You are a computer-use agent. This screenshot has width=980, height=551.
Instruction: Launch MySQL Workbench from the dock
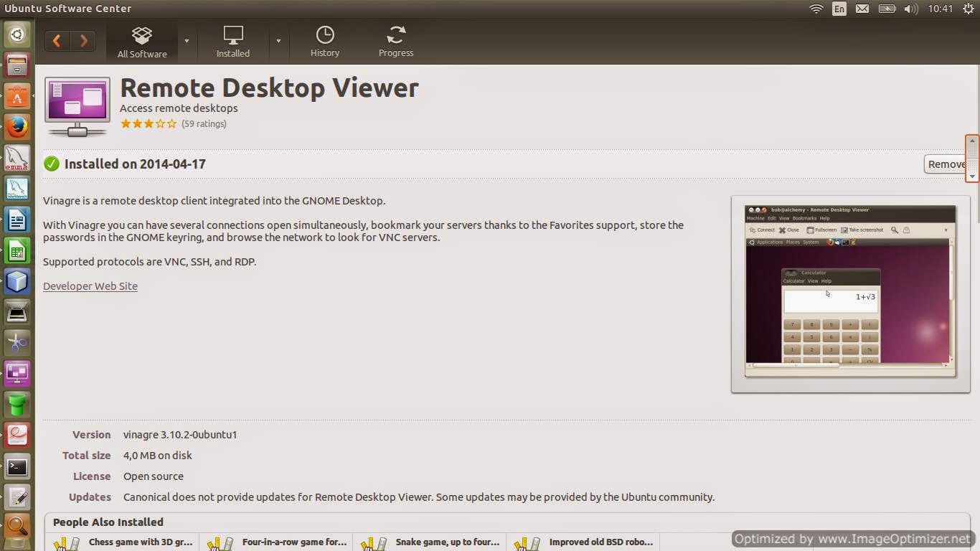(17, 189)
